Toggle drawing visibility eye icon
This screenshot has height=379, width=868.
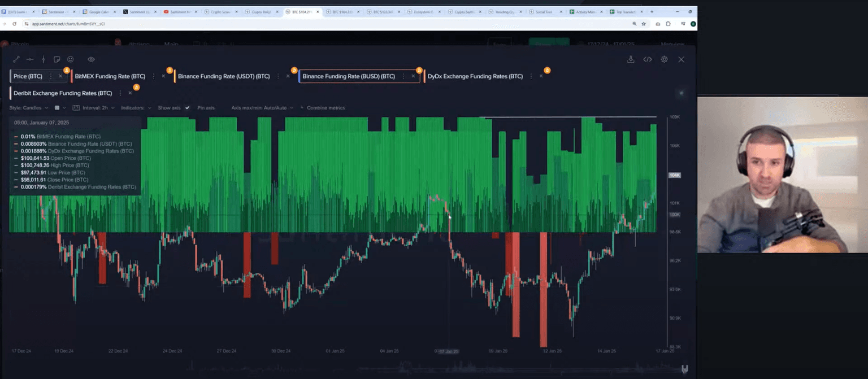pyautogui.click(x=91, y=59)
